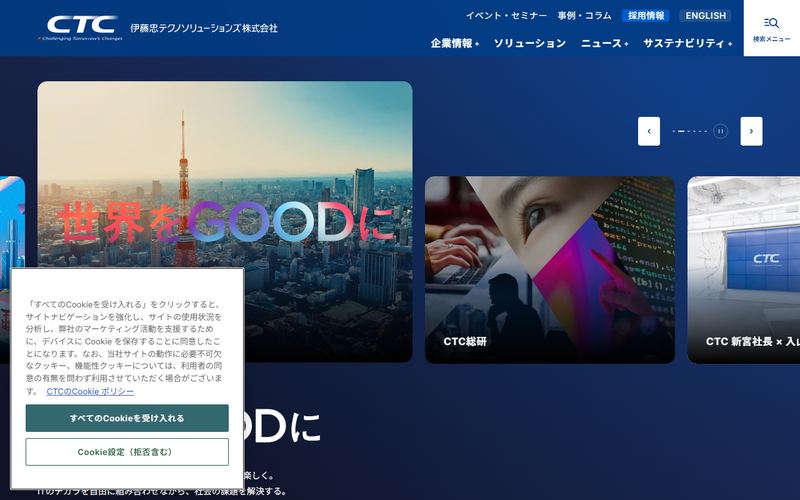The image size is (800, 500).
Task: Expand the サステナビリティ menu
Action: click(687, 43)
